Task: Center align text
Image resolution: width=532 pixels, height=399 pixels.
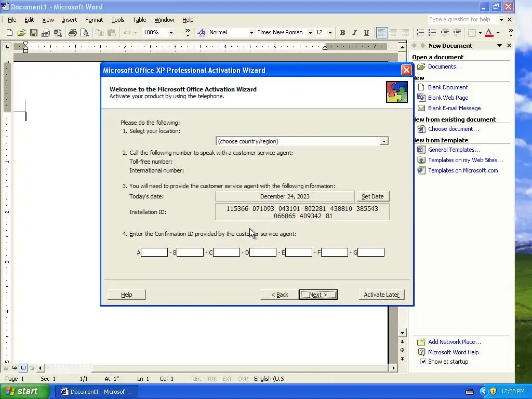Action: click(x=393, y=33)
